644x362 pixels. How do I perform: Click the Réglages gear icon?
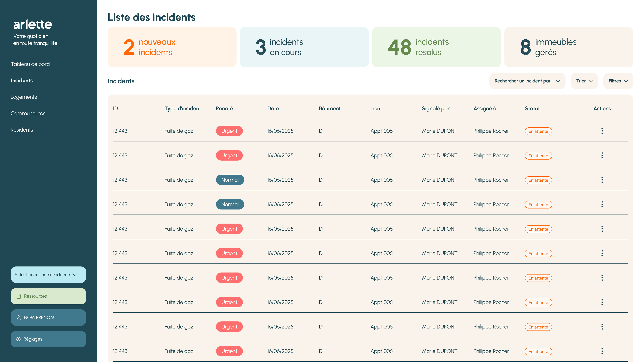pyautogui.click(x=18, y=339)
